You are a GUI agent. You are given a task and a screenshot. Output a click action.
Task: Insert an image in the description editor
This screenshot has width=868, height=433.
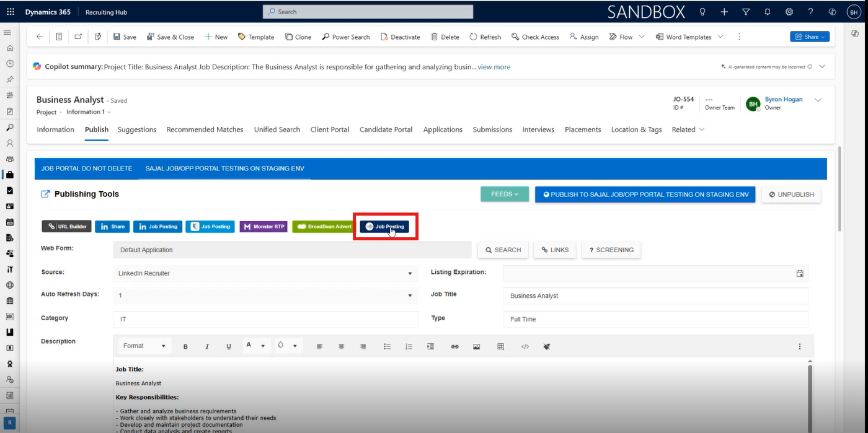pos(476,346)
